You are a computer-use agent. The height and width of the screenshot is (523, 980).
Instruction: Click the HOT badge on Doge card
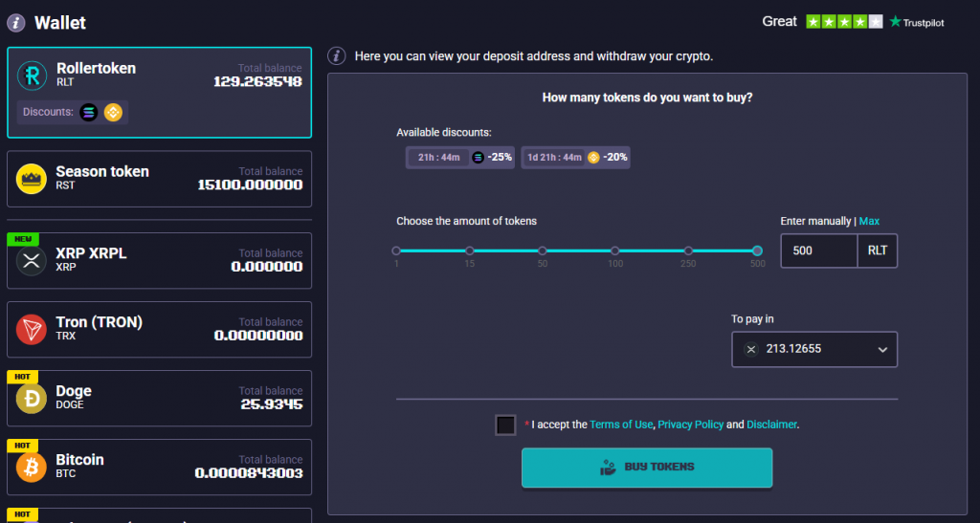click(x=23, y=377)
